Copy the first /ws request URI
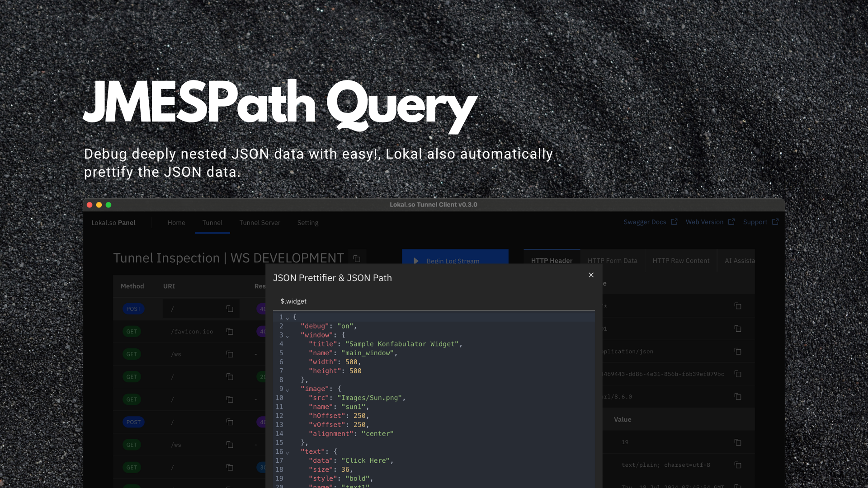Viewport: 868px width, 488px height. [230, 354]
